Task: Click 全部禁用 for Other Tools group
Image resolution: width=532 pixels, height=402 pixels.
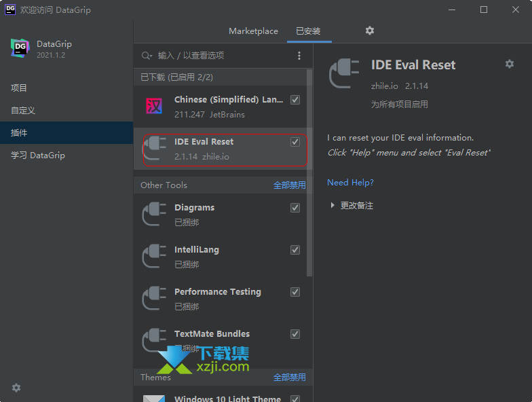Action: 289,185
